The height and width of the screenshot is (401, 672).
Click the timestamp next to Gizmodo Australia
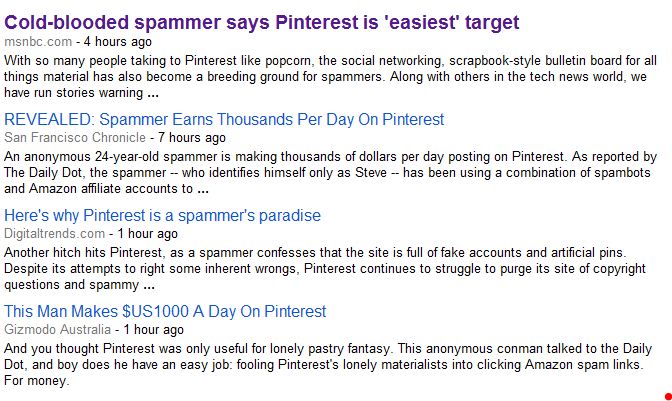point(153,329)
